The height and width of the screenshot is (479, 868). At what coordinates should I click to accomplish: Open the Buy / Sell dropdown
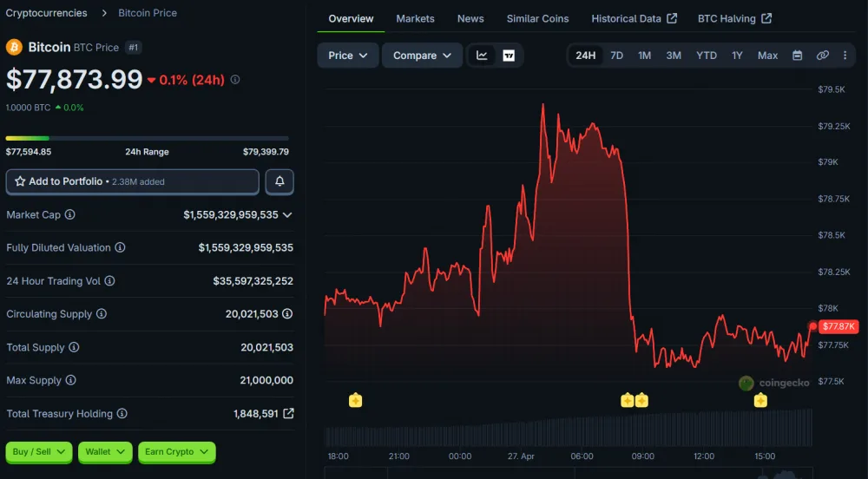[x=39, y=452]
